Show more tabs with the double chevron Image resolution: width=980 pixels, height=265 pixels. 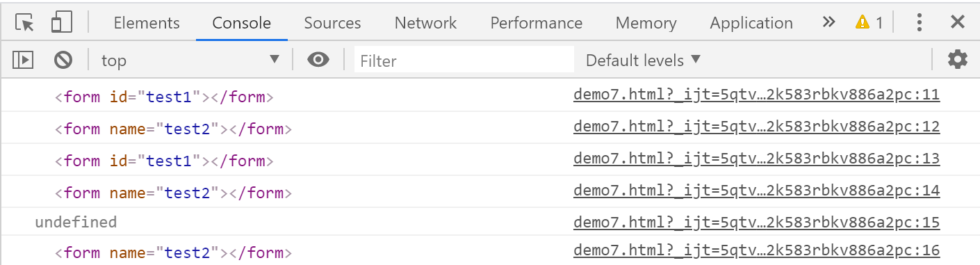coord(828,22)
